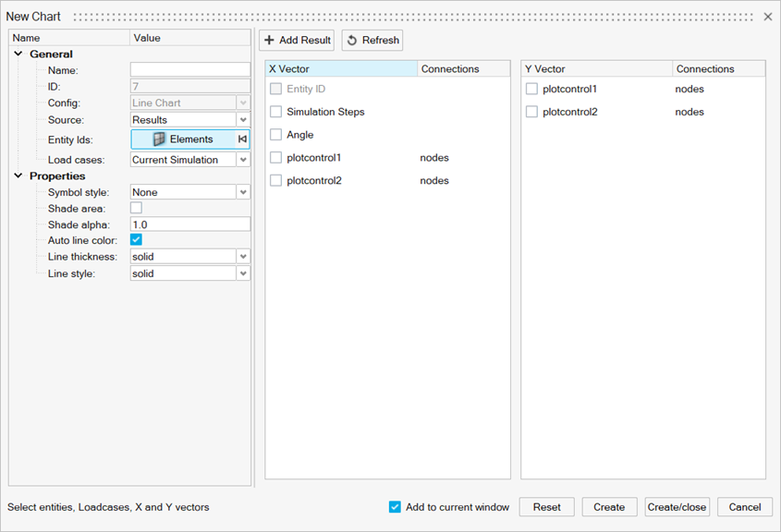Toggle the Auto line color checkbox
The image size is (781, 532).
136,240
